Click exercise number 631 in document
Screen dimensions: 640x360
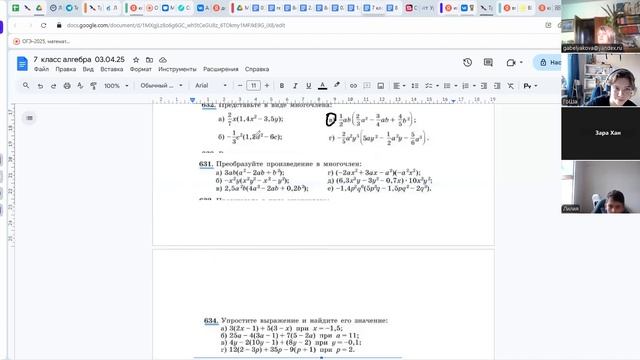pos(206,164)
